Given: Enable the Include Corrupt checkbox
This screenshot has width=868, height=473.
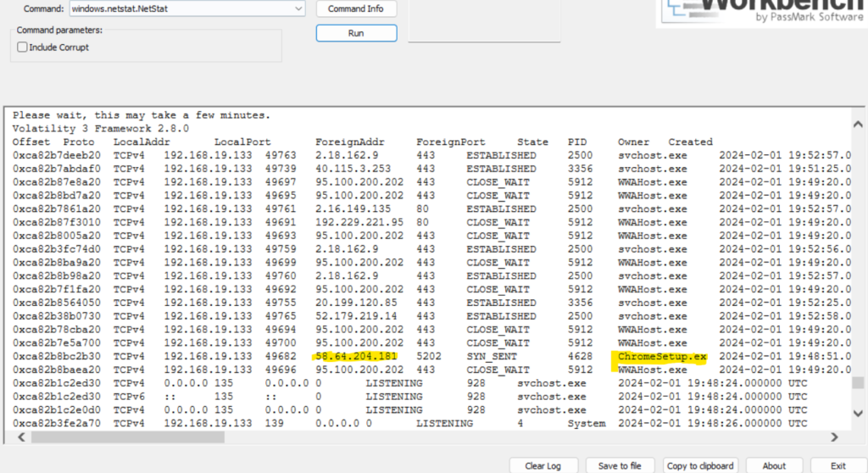Looking at the screenshot, I should tap(23, 47).
